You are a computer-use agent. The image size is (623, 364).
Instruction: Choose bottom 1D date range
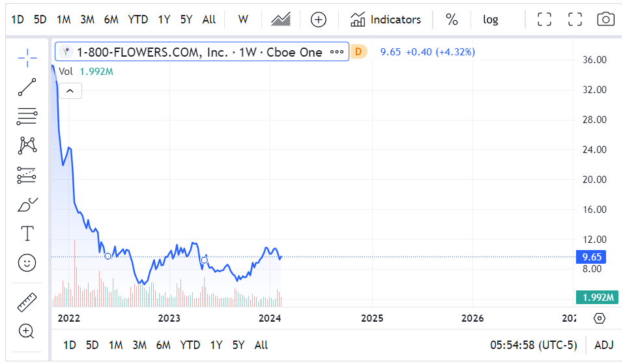coord(70,345)
